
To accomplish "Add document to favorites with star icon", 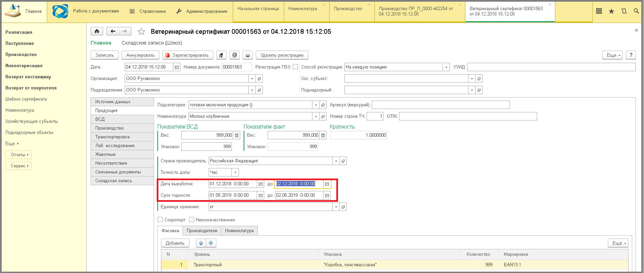I will click(141, 32).
